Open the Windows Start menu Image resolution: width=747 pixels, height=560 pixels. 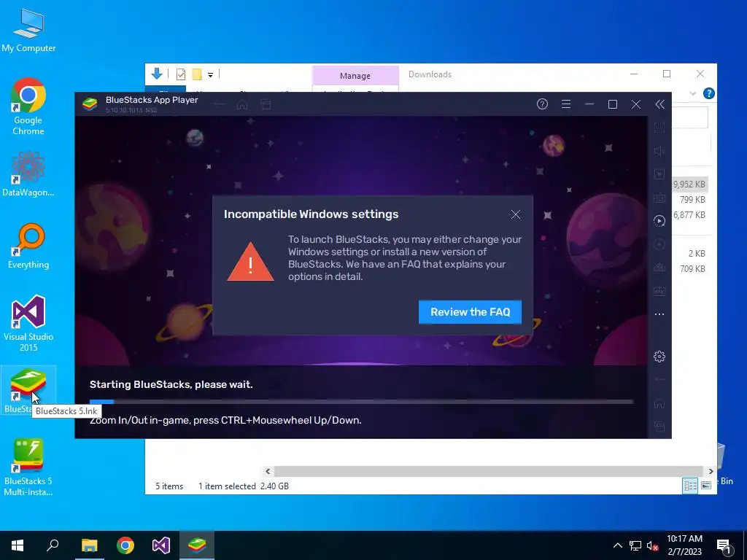18,545
